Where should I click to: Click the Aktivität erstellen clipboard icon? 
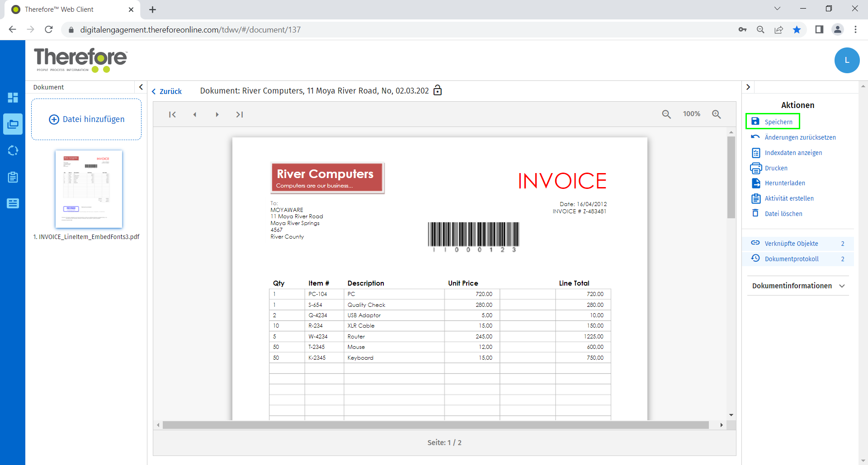pyautogui.click(x=755, y=198)
